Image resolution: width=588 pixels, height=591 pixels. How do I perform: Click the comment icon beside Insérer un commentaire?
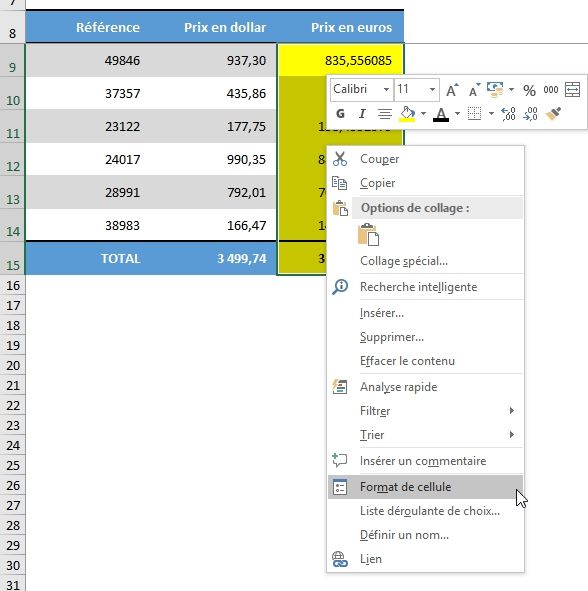(340, 460)
